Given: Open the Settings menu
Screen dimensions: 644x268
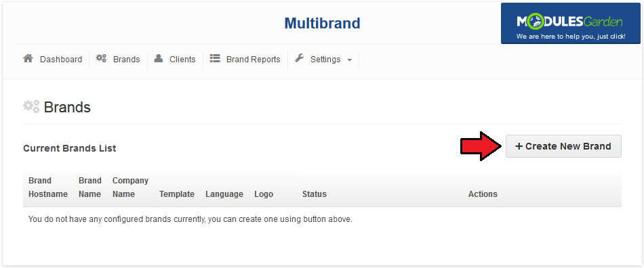Looking at the screenshot, I should coord(325,60).
